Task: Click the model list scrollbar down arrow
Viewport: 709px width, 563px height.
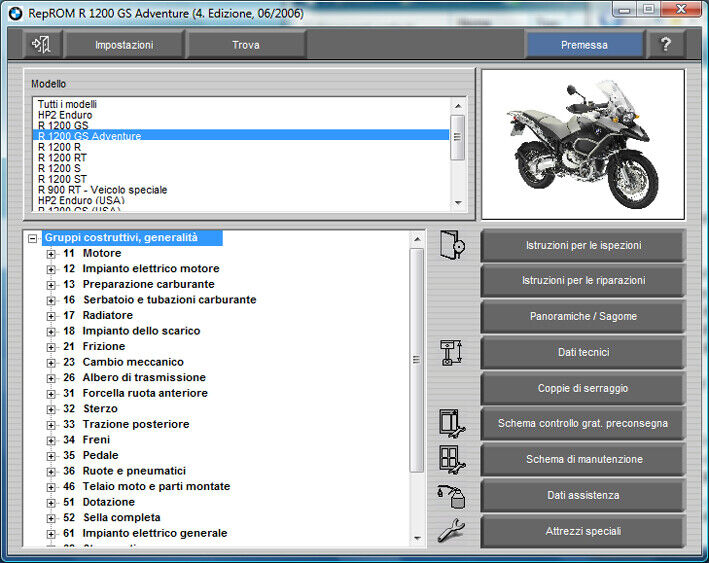Action: tap(458, 204)
